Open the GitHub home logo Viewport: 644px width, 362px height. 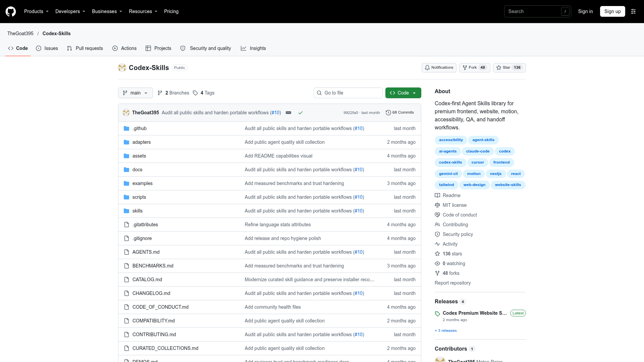point(11,11)
